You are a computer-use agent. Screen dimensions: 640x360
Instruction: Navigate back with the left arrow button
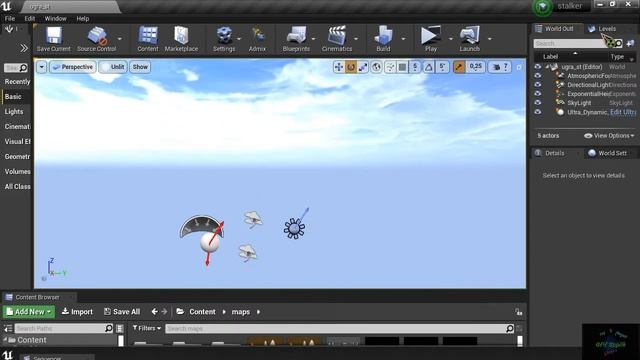point(154,312)
